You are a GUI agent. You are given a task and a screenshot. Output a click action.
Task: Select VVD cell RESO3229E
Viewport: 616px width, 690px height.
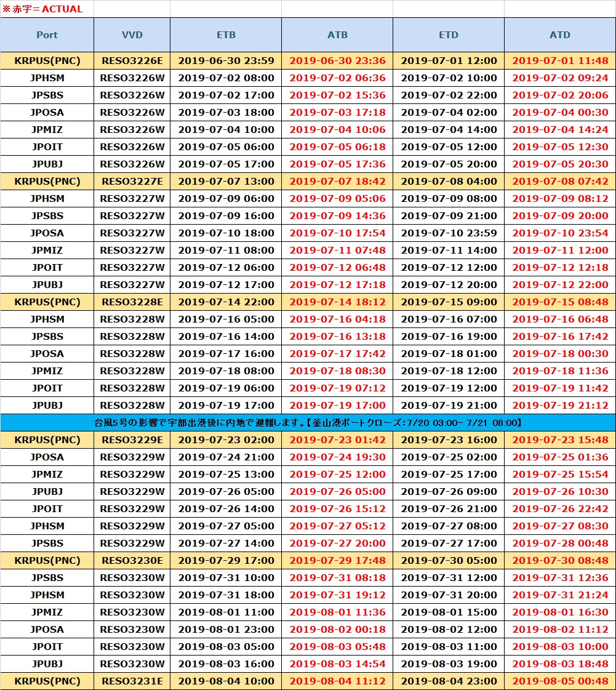(132, 439)
